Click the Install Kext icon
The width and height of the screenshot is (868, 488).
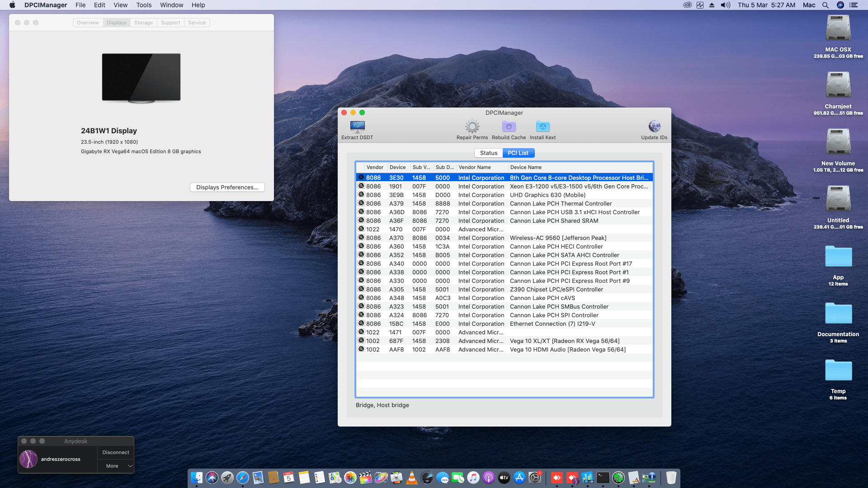542,127
